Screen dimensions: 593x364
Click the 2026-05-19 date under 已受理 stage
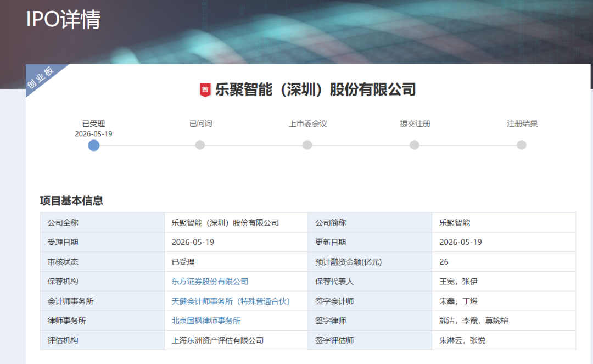93,134
